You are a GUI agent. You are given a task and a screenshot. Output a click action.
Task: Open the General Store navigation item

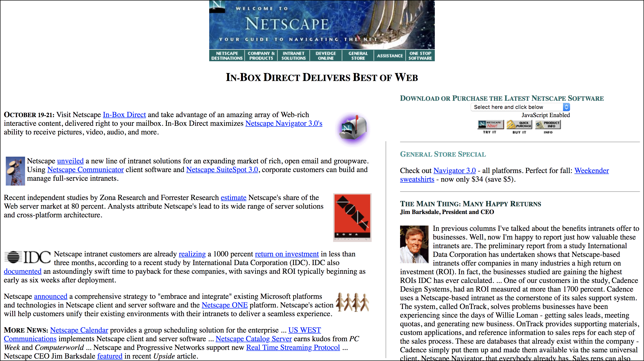click(x=358, y=55)
